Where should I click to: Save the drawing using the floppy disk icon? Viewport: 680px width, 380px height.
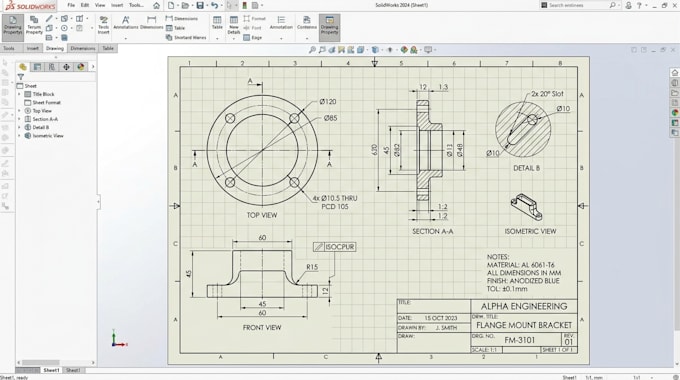[200, 5]
